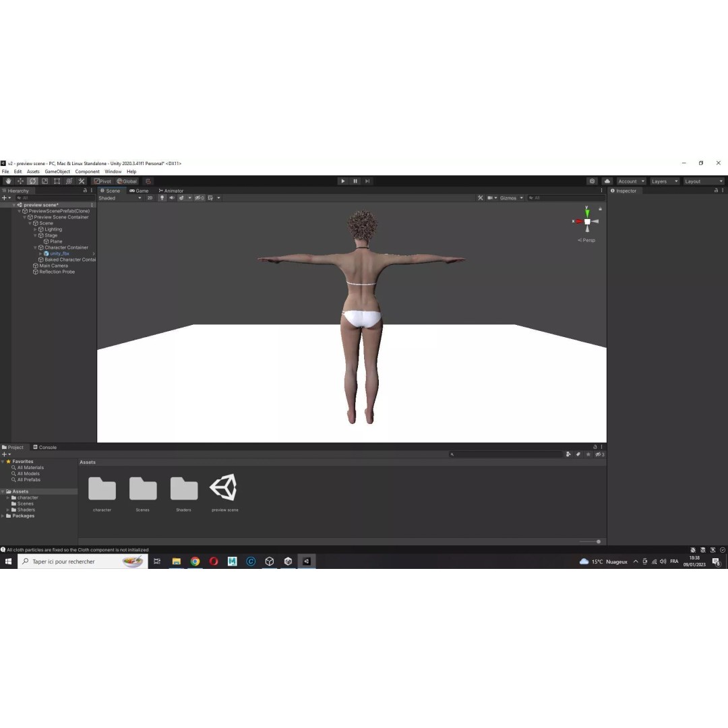Toggle hidden packages visibility in Project

pos(600,454)
